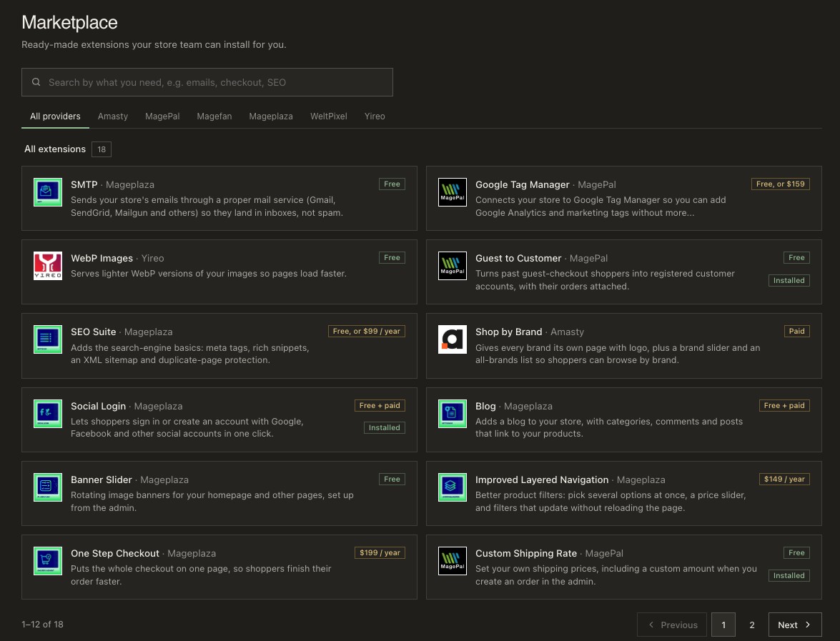Switch to the WeltPixel tab

(x=329, y=116)
